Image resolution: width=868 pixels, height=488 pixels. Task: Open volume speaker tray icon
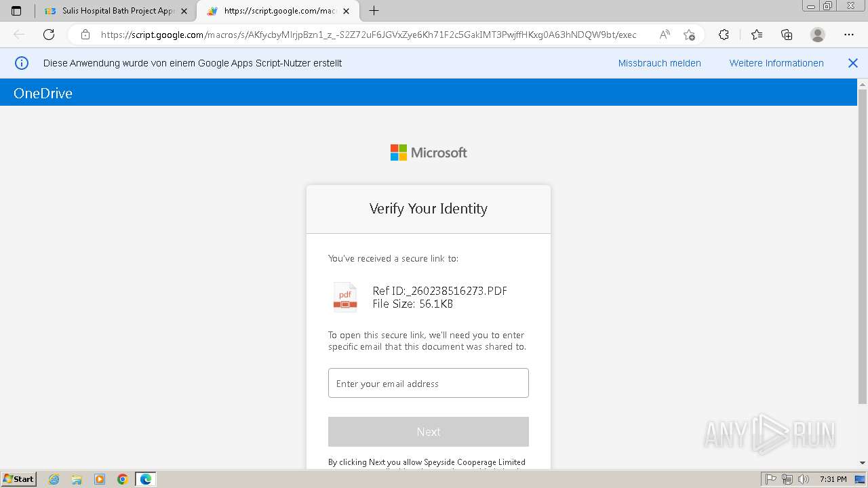[804, 479]
